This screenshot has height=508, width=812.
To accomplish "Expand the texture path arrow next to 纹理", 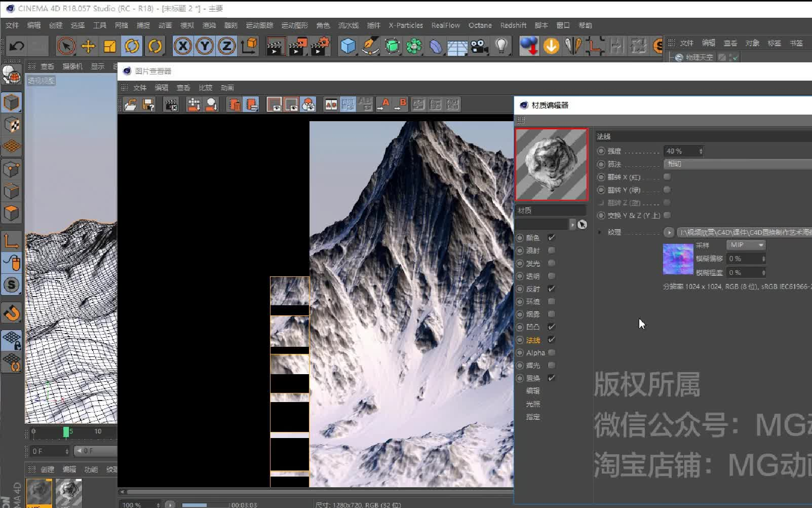I will (x=669, y=232).
